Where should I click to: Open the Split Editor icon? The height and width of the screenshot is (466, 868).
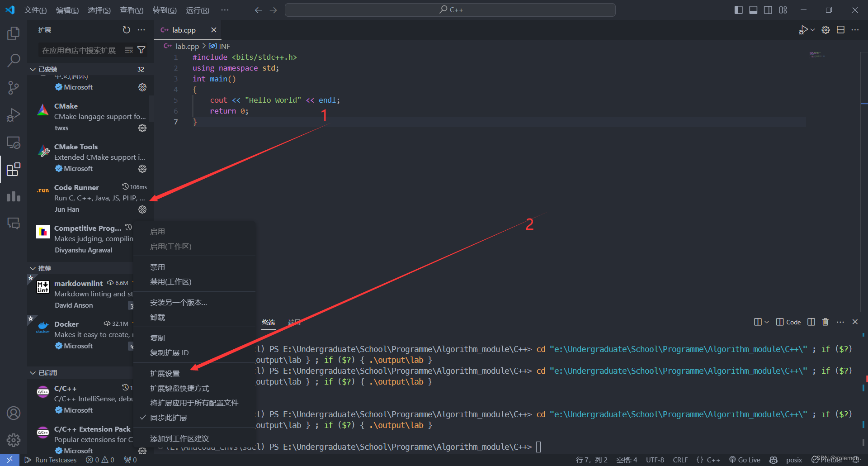tap(841, 29)
